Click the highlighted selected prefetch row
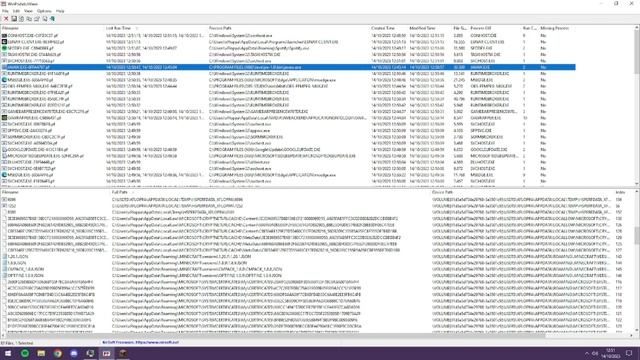 pyautogui.click(x=288, y=67)
